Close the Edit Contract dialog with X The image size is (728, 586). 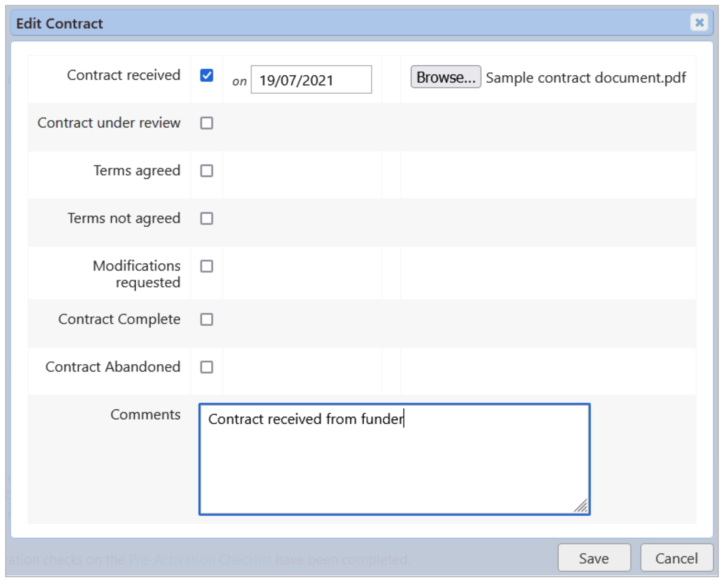pyautogui.click(x=699, y=22)
